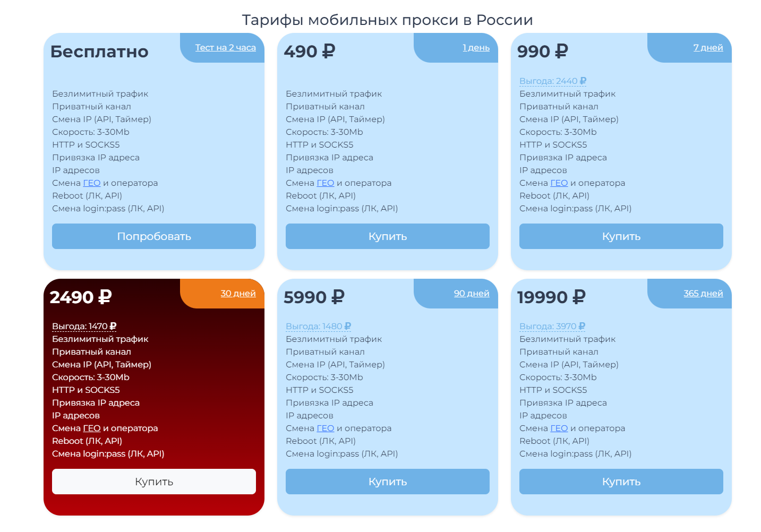Open the '90 дней' link
761x532 pixels.
click(472, 293)
